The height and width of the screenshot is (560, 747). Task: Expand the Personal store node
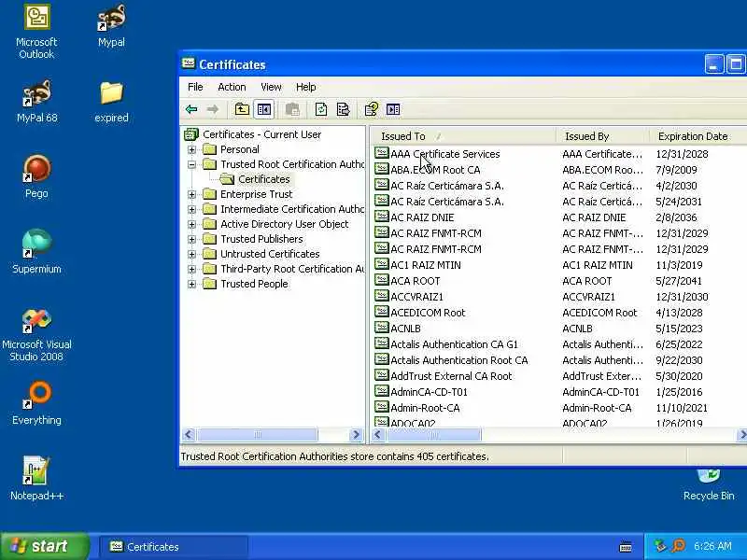click(x=191, y=149)
